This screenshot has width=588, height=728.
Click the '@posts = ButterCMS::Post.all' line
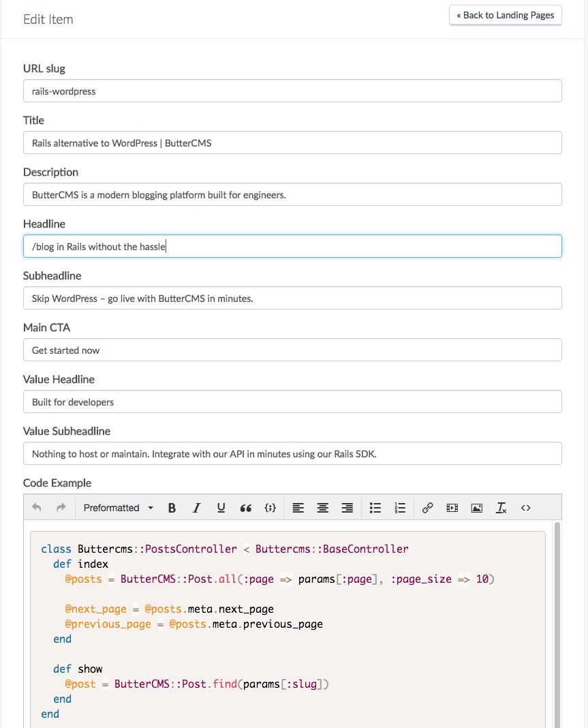coord(280,579)
